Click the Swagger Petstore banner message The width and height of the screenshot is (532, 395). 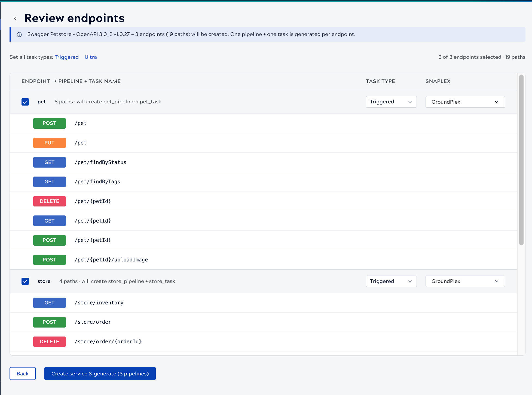[x=191, y=34]
